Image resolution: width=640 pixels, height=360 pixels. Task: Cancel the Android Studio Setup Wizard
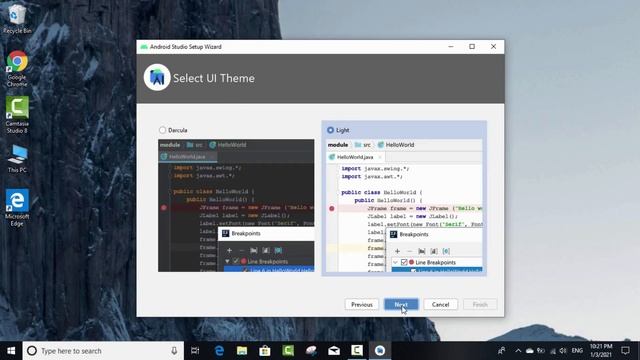click(440, 304)
